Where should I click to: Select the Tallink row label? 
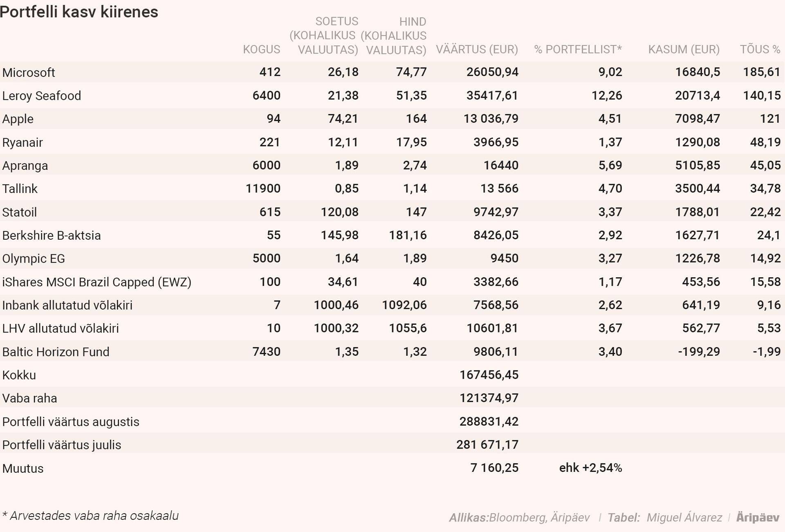tap(20, 189)
